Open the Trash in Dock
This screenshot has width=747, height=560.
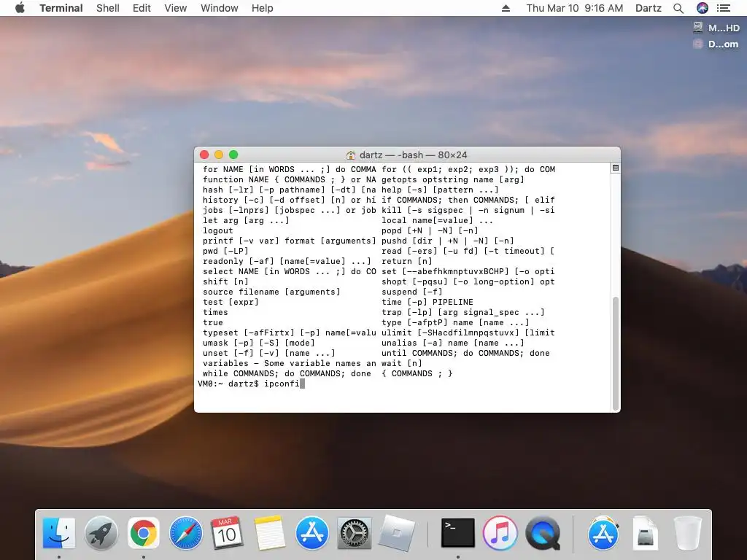point(687,533)
